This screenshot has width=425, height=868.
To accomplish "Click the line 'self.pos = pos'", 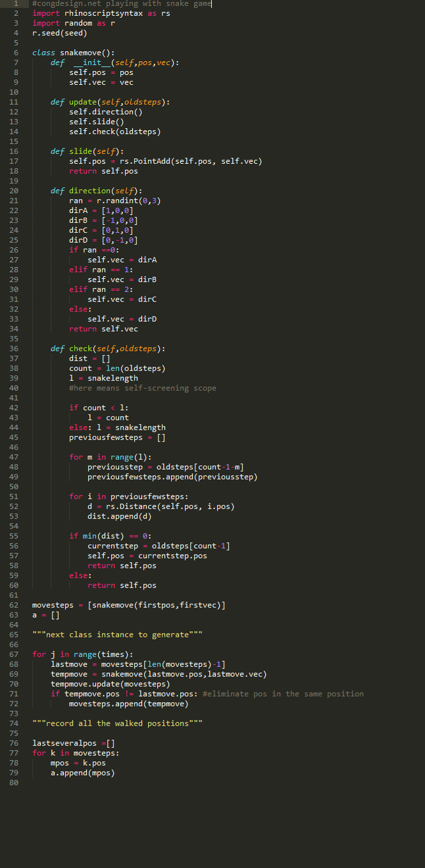I will coord(101,72).
